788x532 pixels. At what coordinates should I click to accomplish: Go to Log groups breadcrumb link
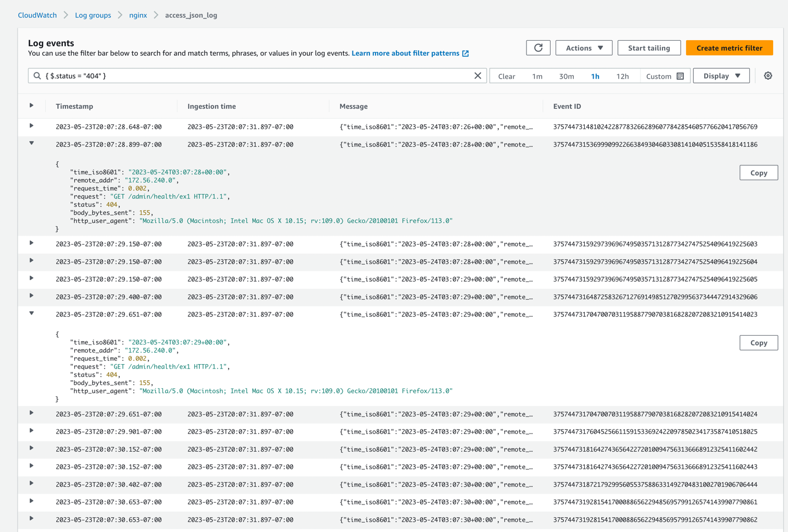tap(93, 15)
